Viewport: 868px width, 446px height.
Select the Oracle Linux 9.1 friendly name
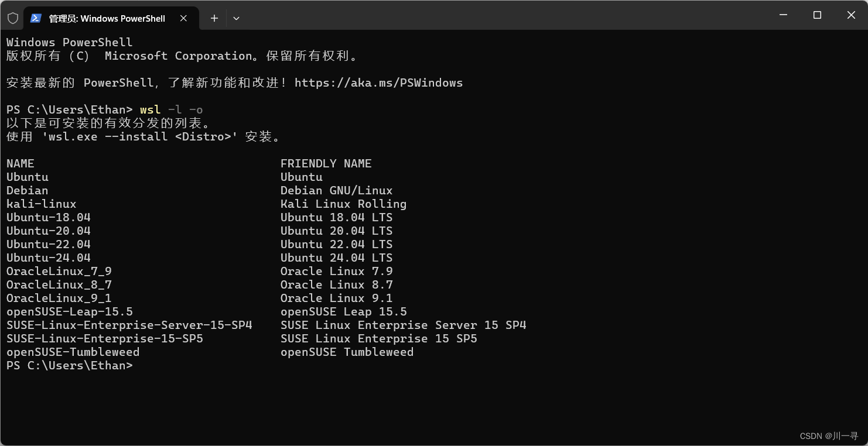tap(336, 298)
